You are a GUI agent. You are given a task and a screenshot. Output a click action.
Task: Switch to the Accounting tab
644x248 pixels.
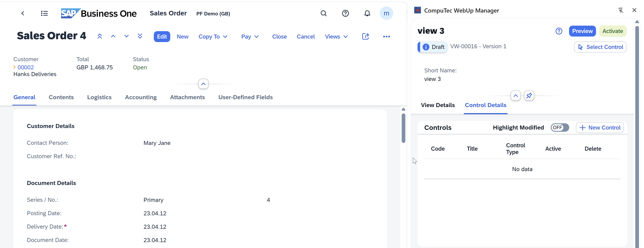(141, 97)
